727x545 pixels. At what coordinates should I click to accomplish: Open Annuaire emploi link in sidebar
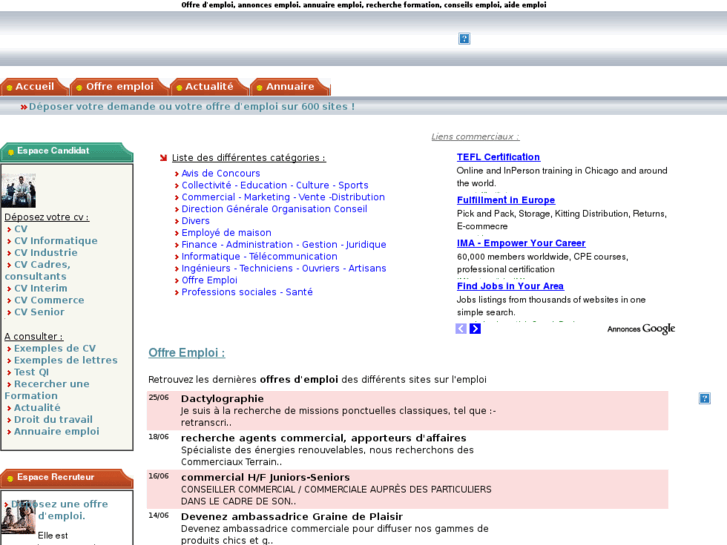click(57, 431)
